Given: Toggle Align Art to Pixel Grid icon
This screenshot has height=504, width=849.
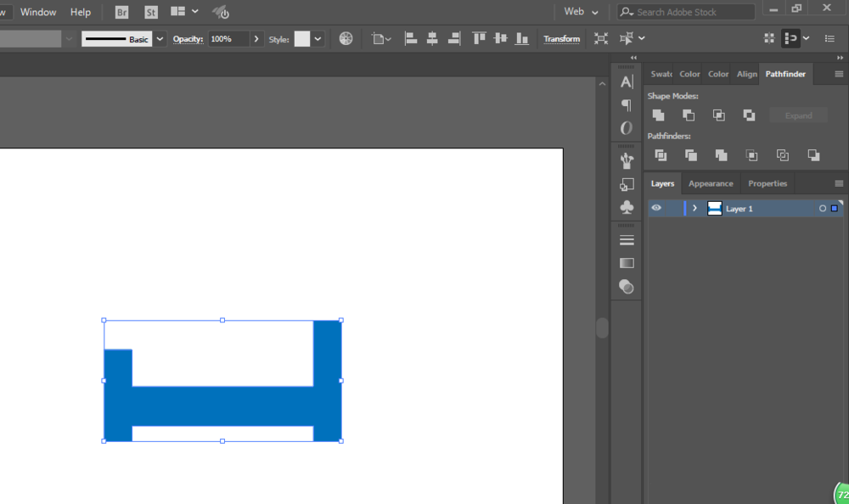Looking at the screenshot, I should 769,38.
